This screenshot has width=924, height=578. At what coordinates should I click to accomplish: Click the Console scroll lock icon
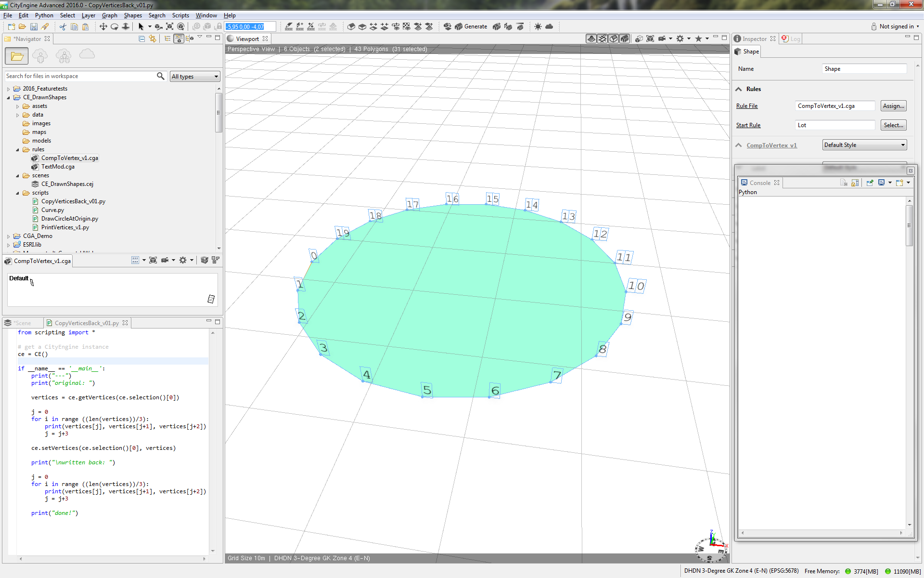click(x=855, y=183)
